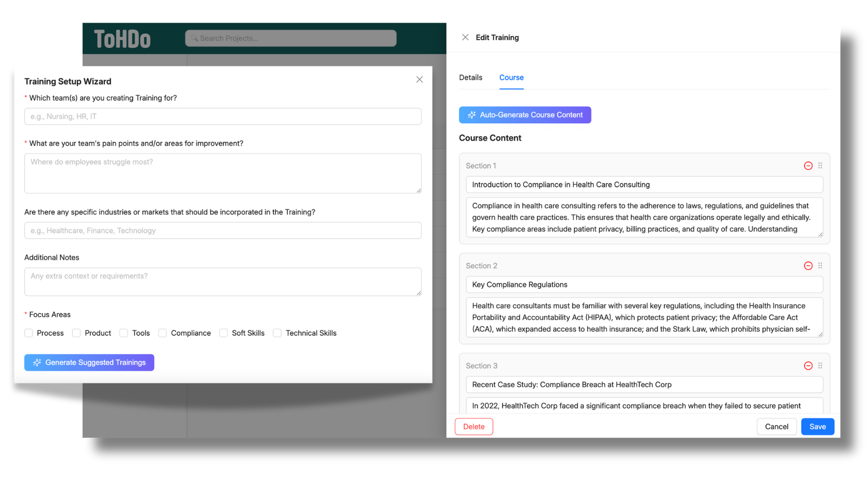Remove Section 1 with red minus icon
This screenshot has width=868, height=488.
[x=808, y=166]
